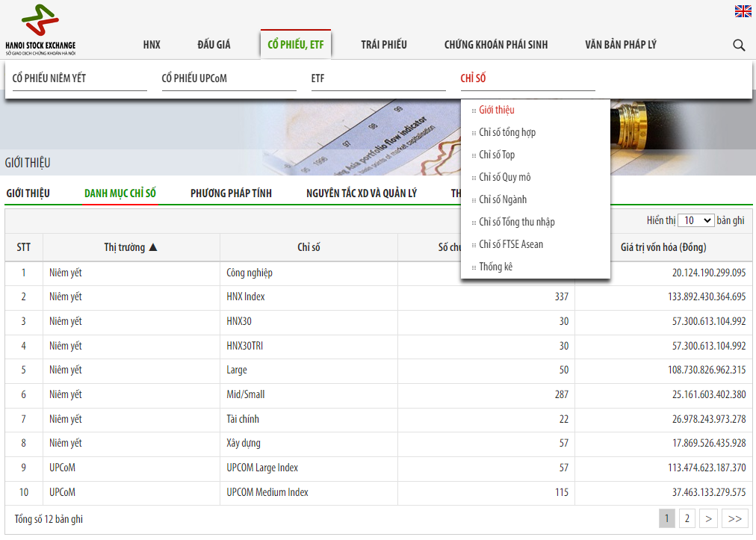
Task: Select Chỉ số Ngành entry
Action: (503, 199)
